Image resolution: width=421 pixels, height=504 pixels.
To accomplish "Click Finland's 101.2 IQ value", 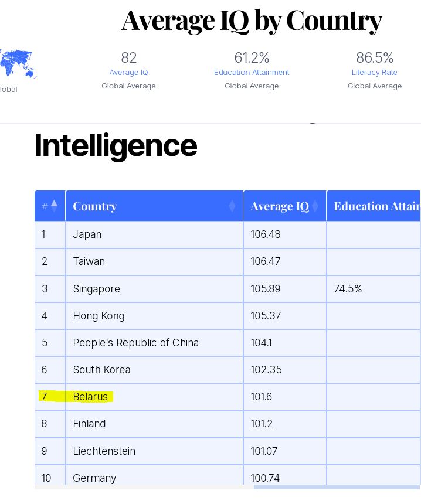I will (x=262, y=424).
